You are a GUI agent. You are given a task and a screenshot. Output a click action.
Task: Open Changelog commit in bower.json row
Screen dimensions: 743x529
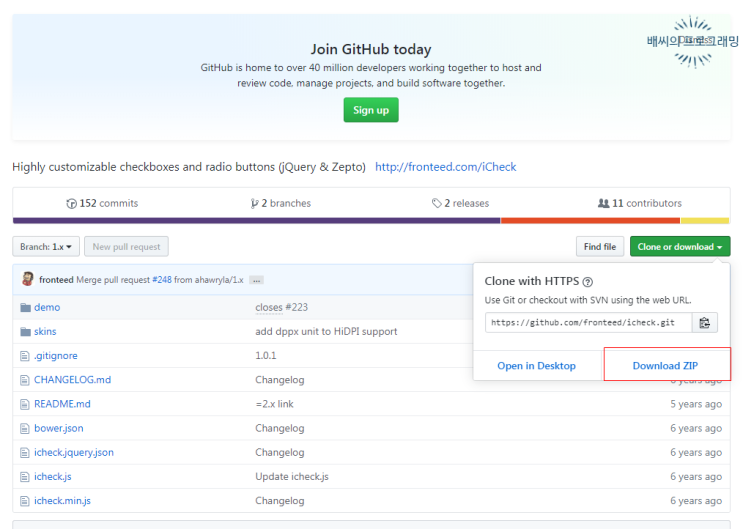point(280,428)
